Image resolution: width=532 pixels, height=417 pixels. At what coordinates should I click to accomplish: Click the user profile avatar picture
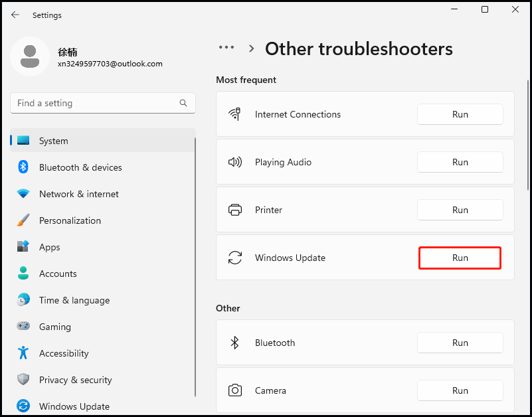[30, 56]
